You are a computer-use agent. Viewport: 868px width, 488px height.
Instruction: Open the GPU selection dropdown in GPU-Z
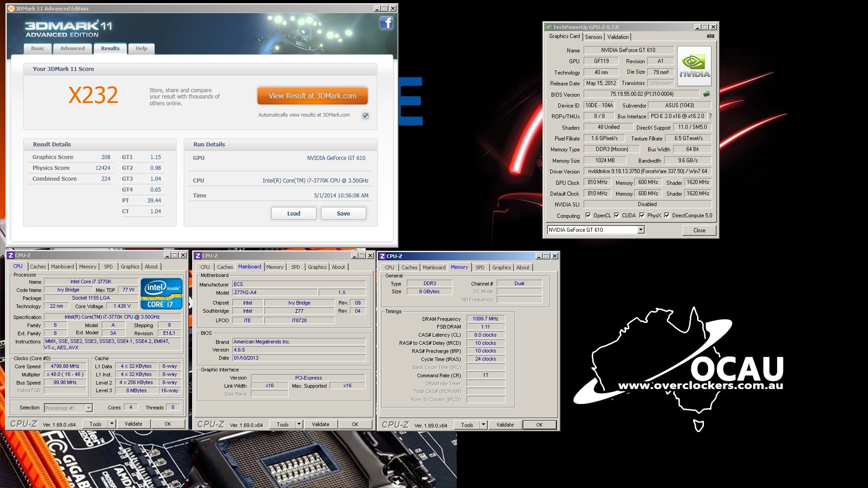[x=641, y=230]
